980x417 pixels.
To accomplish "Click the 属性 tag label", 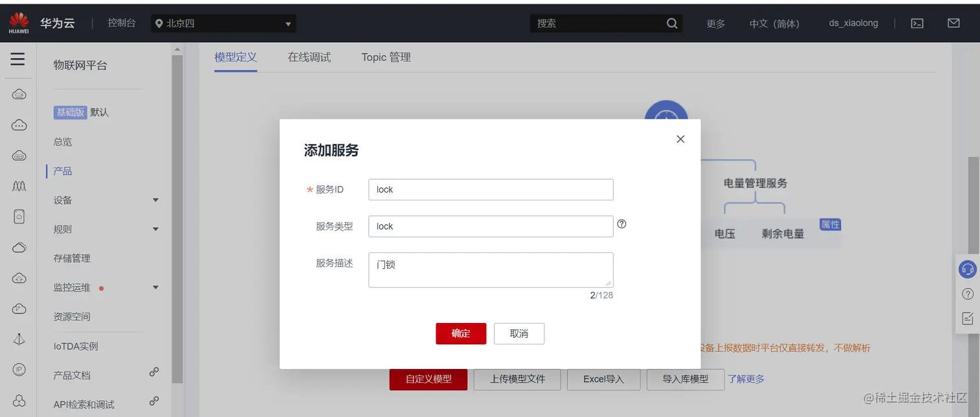I will pos(830,224).
